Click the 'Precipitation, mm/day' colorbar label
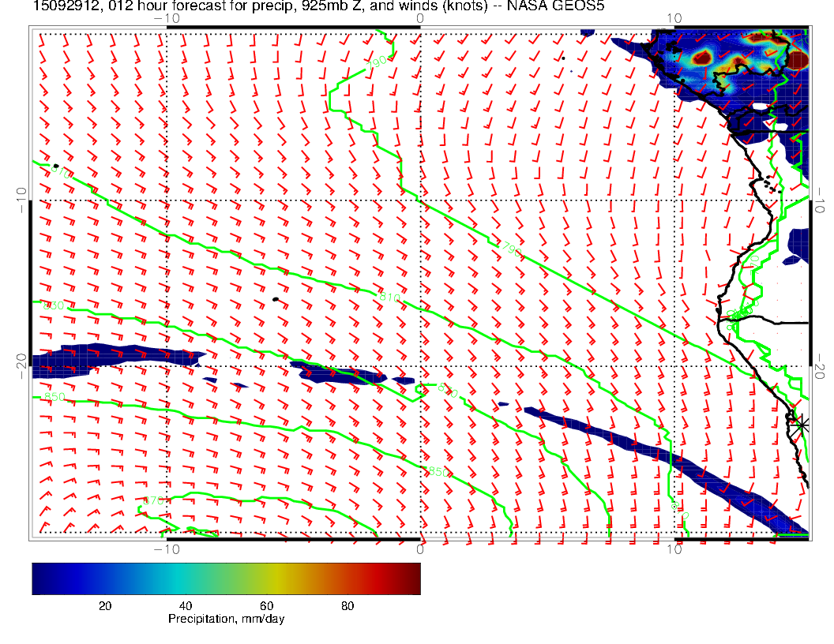 pos(226,620)
